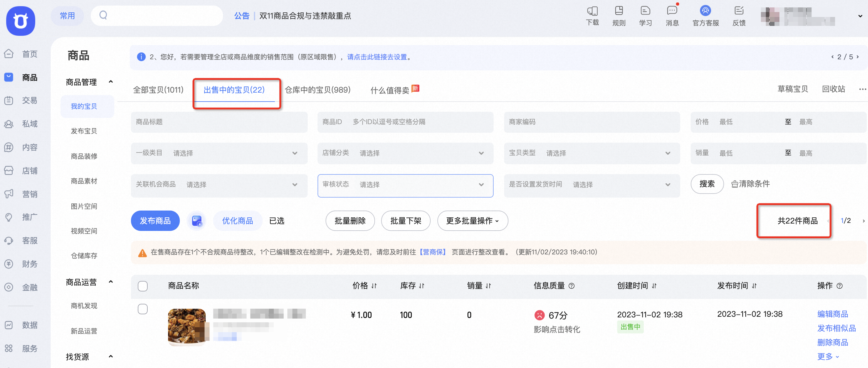Click 编辑商品 for first product
Viewport: 868px width, 368px height.
(832, 314)
